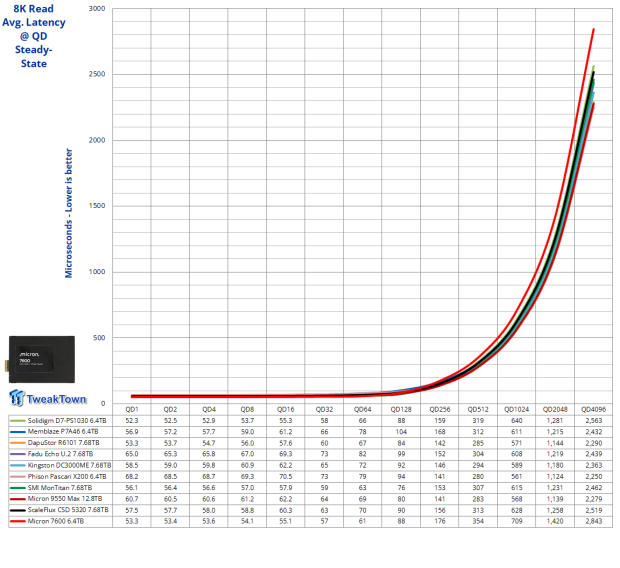Click the QD32 column header
The width and height of the screenshot is (620, 568).
(324, 409)
